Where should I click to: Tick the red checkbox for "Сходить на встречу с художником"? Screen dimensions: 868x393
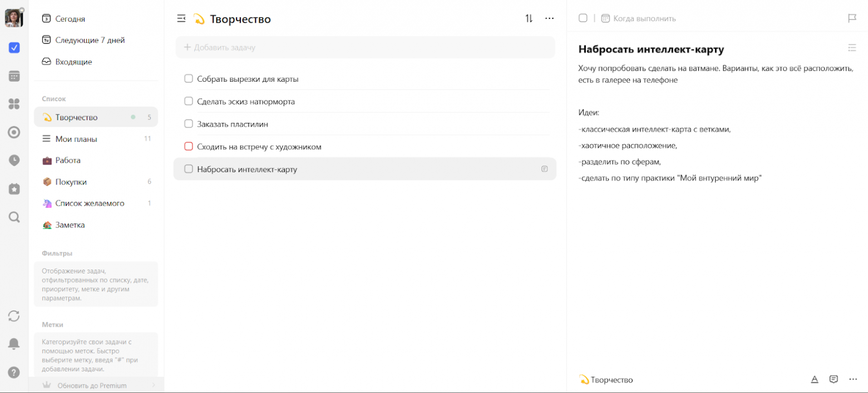(189, 147)
